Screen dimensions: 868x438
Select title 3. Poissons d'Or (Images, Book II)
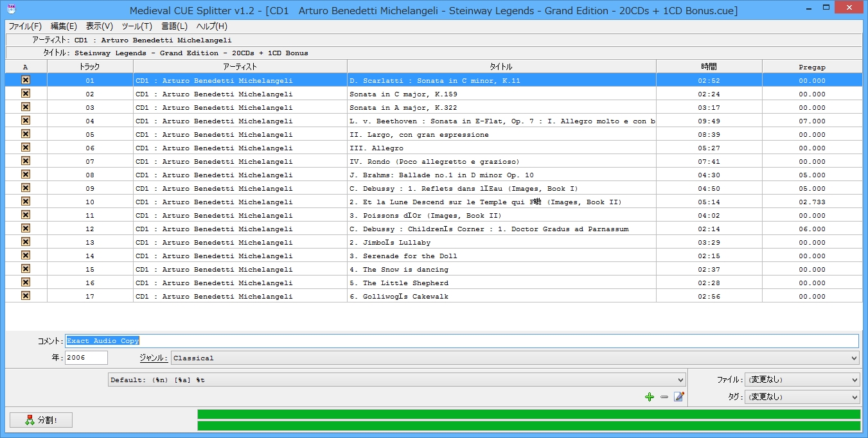[502, 215]
